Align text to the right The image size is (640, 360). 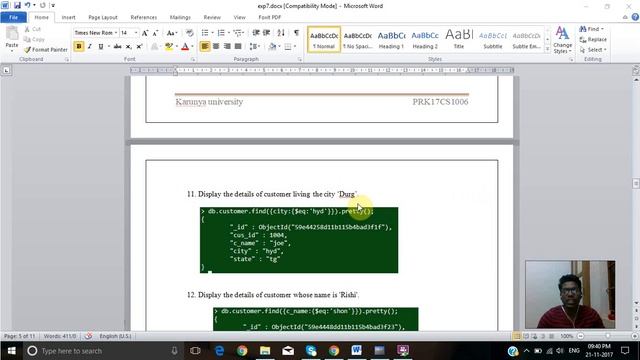coord(227,47)
